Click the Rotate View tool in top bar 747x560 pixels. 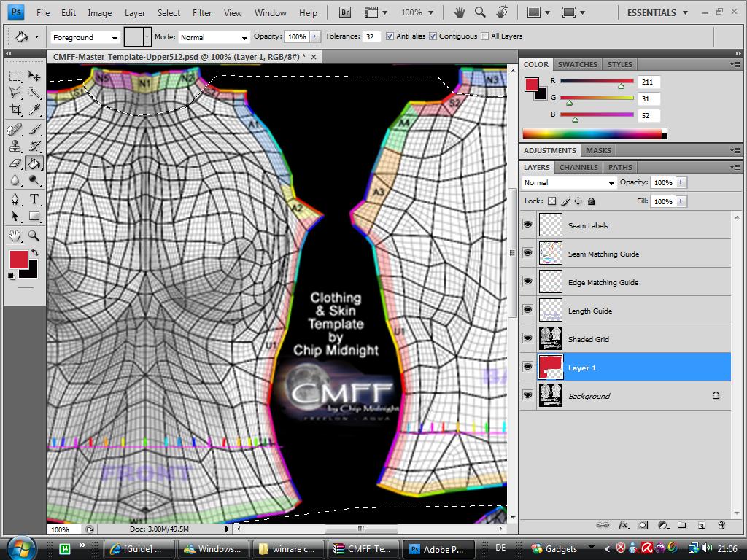[x=502, y=12]
